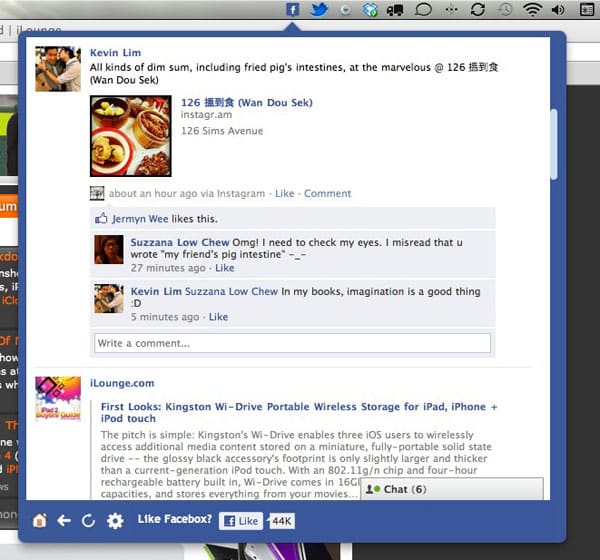This screenshot has height=560, width=600.
Task: Click in the 'Write a comment...' field
Action: (x=292, y=343)
